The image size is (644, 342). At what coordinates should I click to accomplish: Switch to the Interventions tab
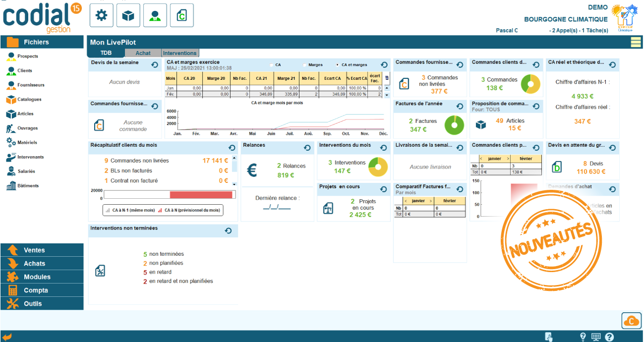point(180,53)
